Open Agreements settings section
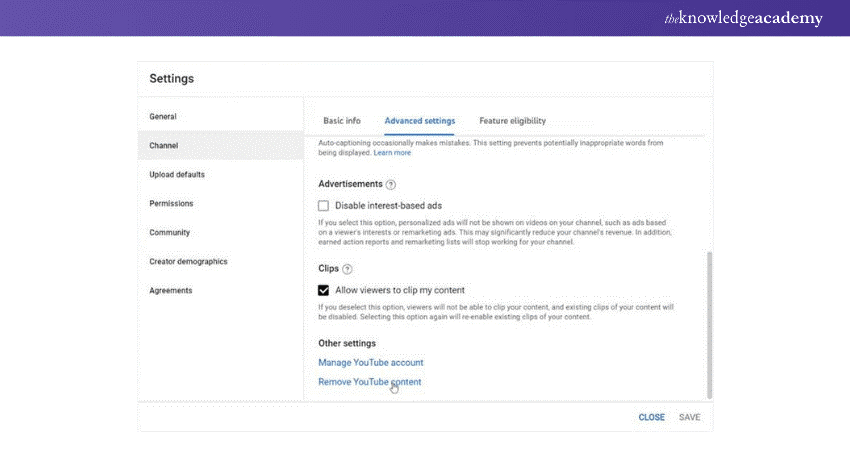 point(171,291)
